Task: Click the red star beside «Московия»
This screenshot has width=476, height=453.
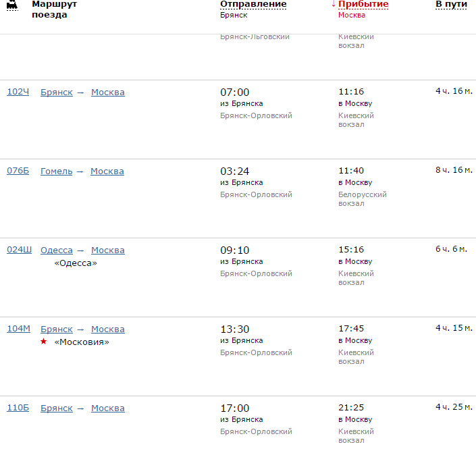Action: [44, 342]
